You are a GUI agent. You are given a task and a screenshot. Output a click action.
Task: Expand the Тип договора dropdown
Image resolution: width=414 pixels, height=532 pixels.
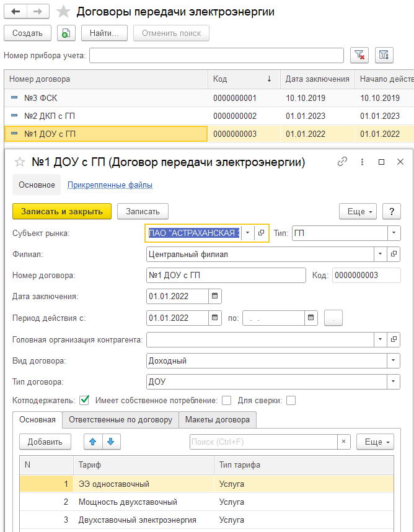[x=394, y=382]
